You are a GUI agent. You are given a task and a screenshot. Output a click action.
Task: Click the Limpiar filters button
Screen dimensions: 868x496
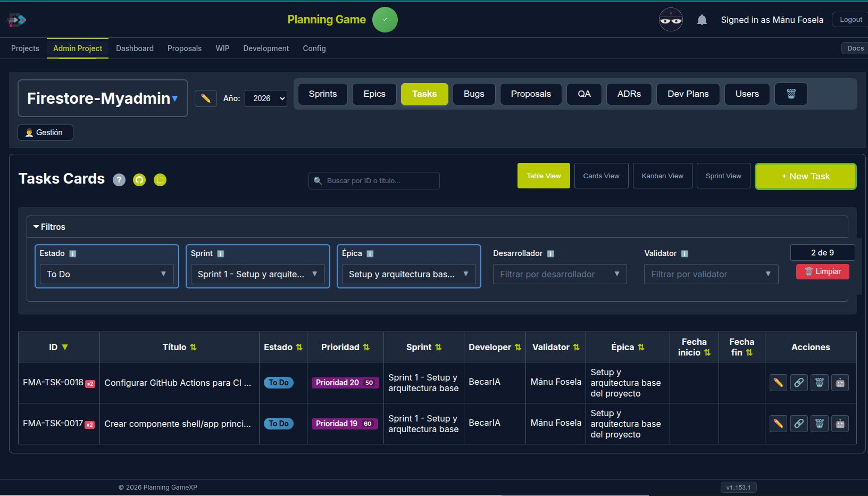[x=822, y=271]
